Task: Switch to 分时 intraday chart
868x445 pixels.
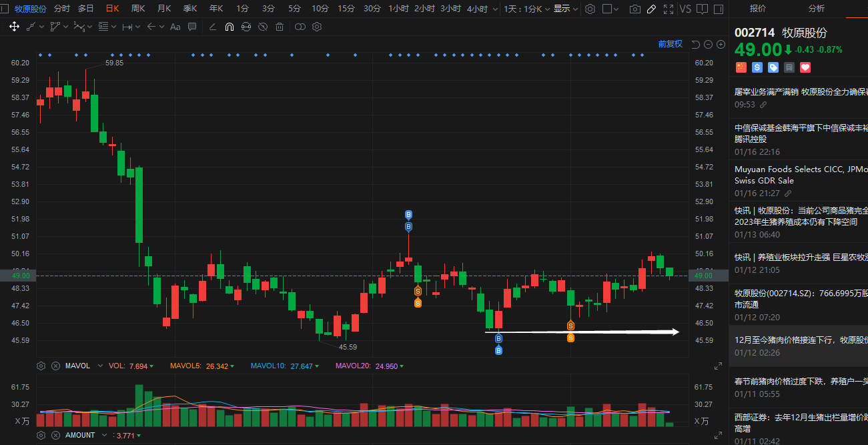Action: [x=61, y=9]
